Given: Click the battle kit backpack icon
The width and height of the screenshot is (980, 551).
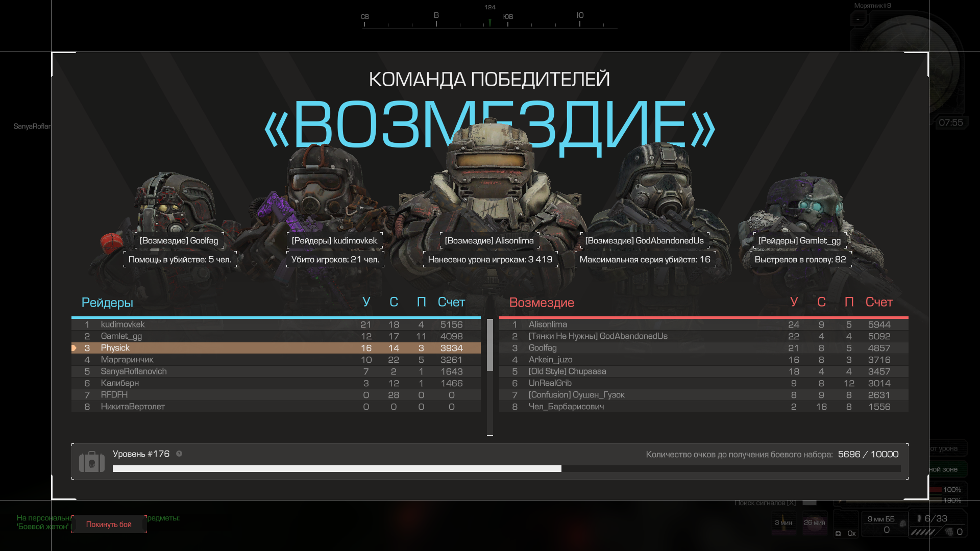Looking at the screenshot, I should [92, 462].
